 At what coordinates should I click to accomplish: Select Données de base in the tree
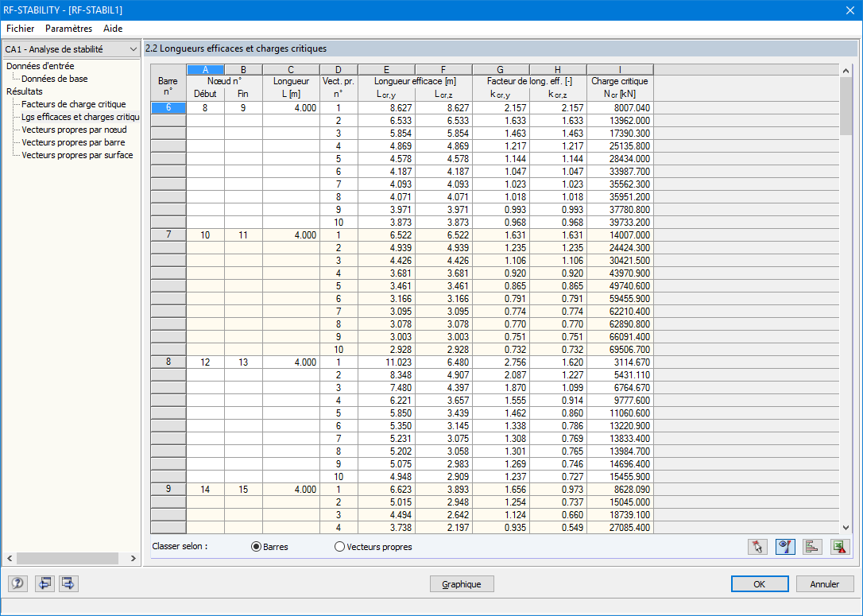(55, 79)
